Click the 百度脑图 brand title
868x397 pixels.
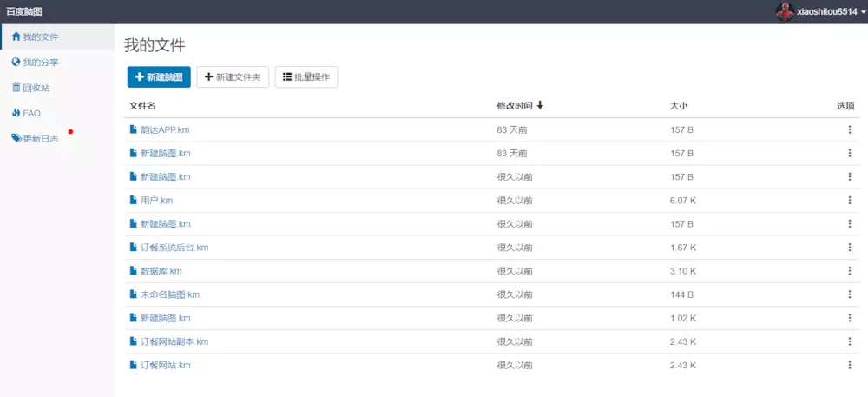pyautogui.click(x=23, y=11)
